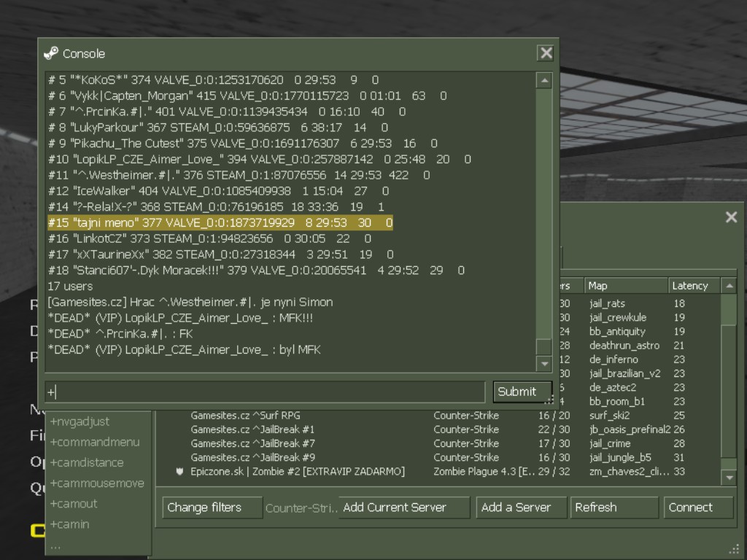Choose +camdistance autocomplete suggestion
The image size is (747, 560).
point(98,462)
